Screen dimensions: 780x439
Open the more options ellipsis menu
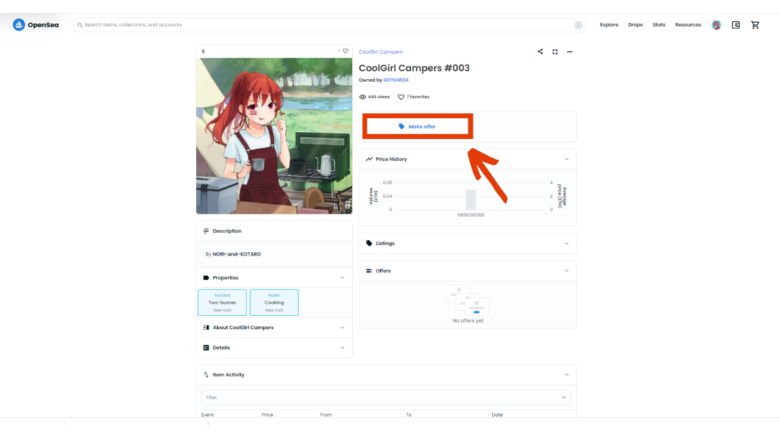570,52
